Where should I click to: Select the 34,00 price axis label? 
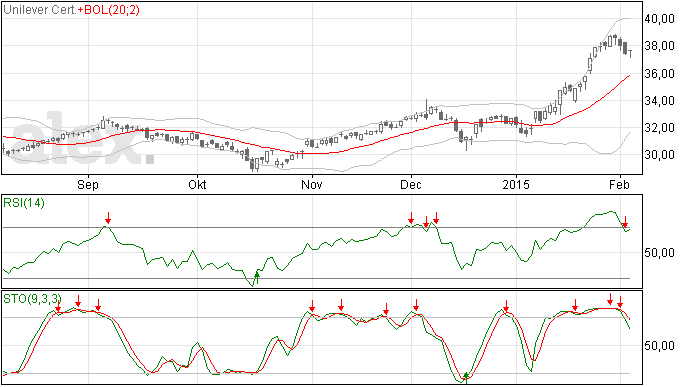[659, 101]
